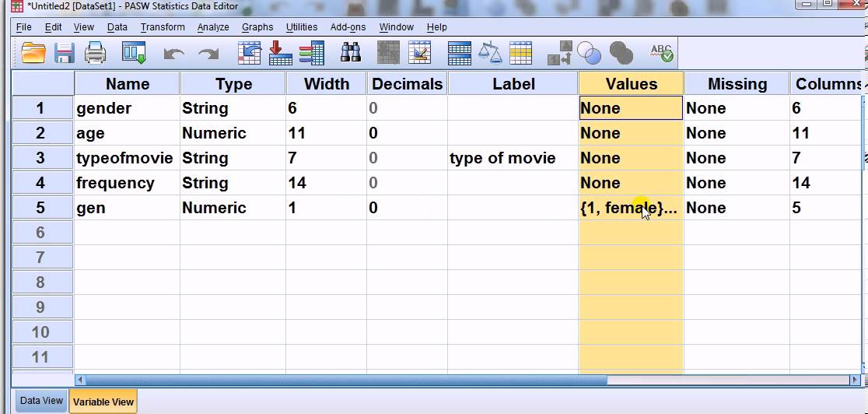This screenshot has height=414, width=868.
Task: Click the Type cell of frequency row
Action: pyautogui.click(x=233, y=183)
